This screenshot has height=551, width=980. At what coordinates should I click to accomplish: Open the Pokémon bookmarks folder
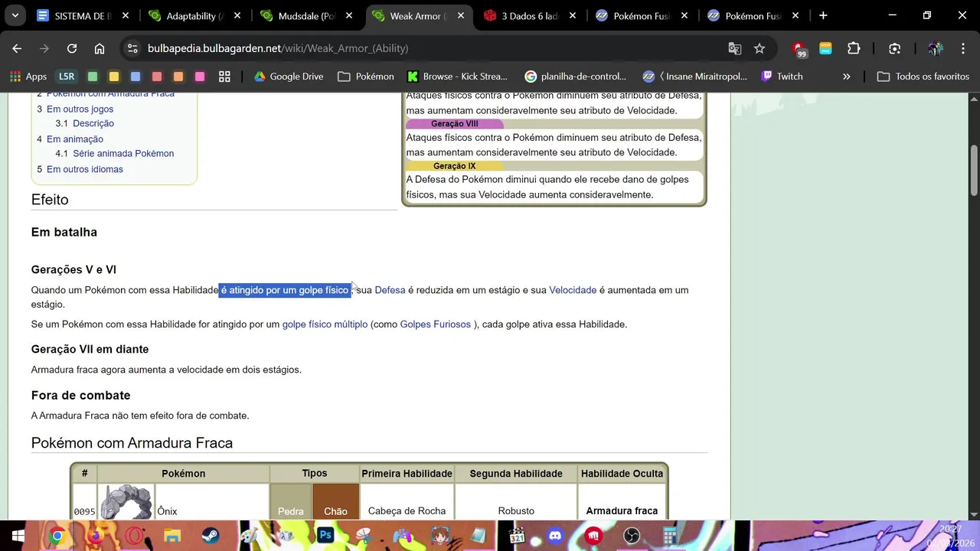(366, 77)
